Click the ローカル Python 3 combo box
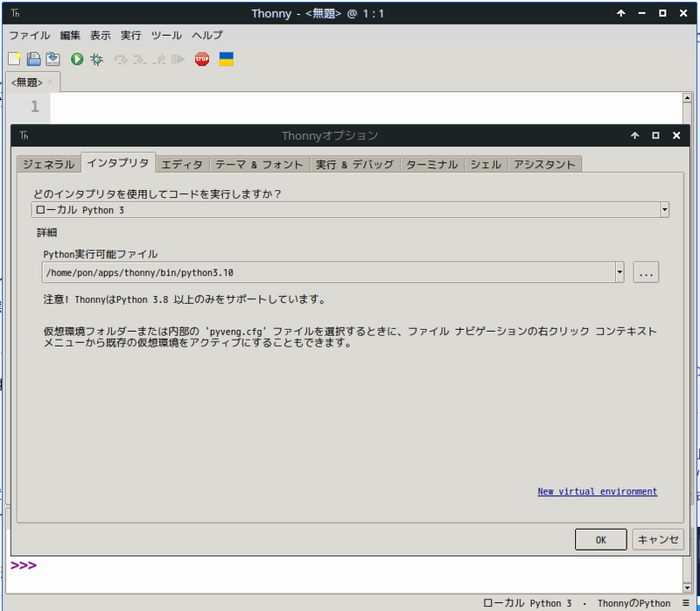700x611 pixels. pos(350,209)
